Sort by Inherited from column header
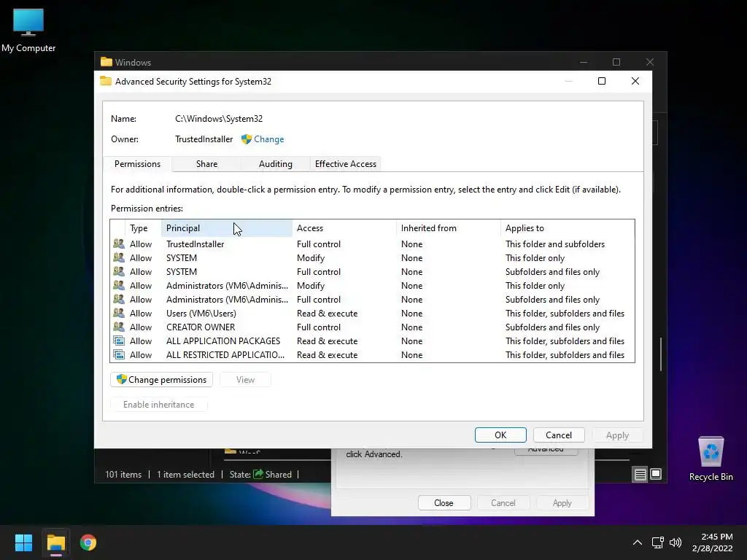The image size is (747, 560). [449, 228]
